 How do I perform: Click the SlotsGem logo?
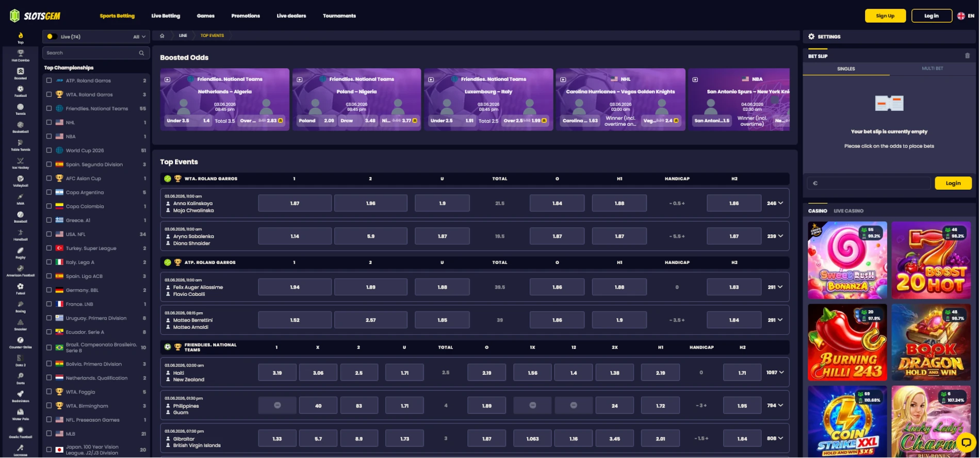click(x=35, y=16)
